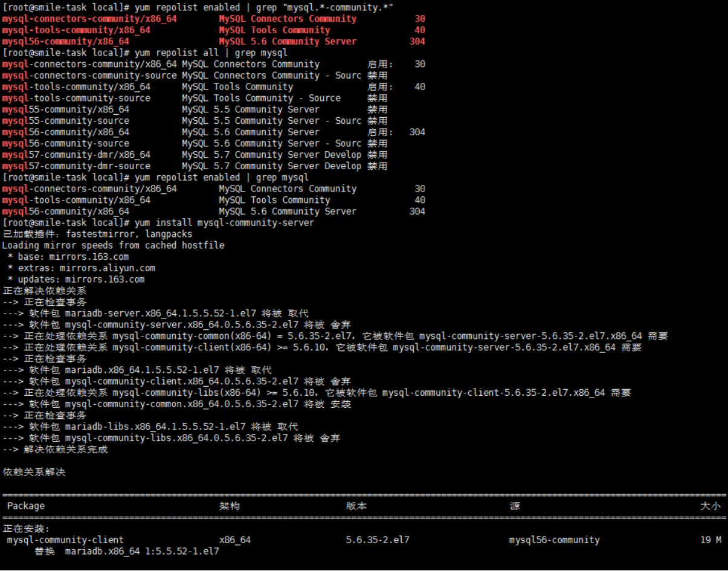Click 禁用 status in the mysql55-community/x86_64 row
728x571 pixels.
[378, 109]
